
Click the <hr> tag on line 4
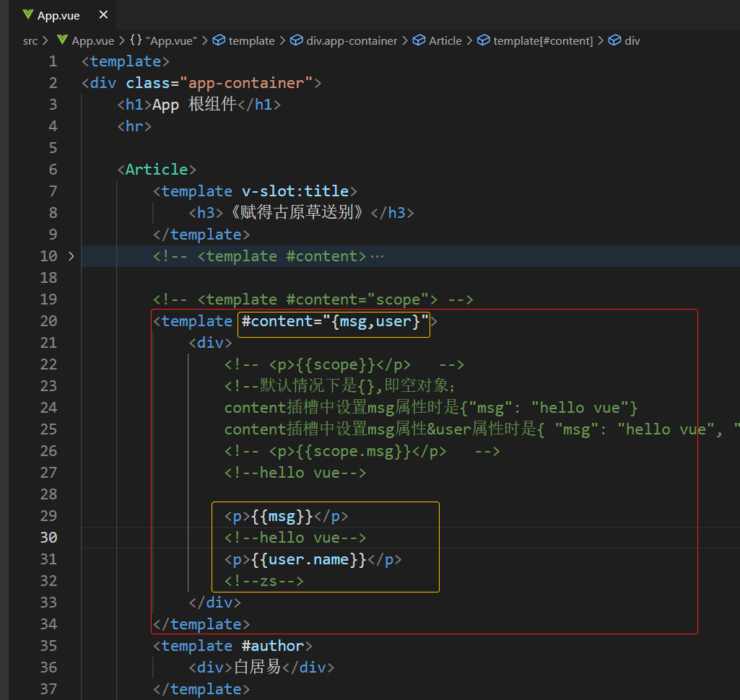point(134,126)
